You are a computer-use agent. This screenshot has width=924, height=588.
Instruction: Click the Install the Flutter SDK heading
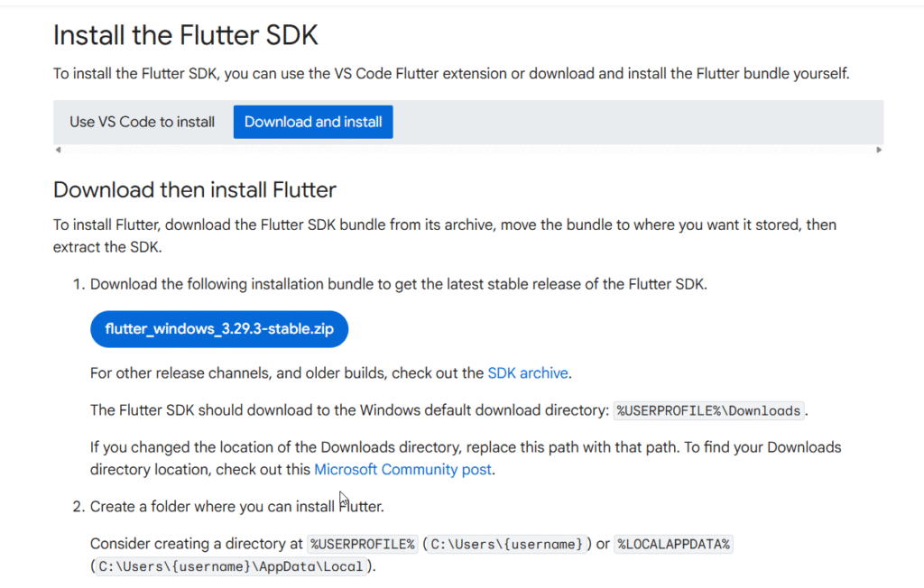(x=186, y=35)
